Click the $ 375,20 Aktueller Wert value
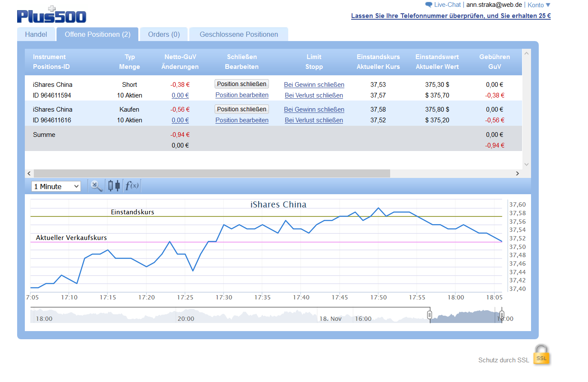The image size is (588, 382). [437, 120]
